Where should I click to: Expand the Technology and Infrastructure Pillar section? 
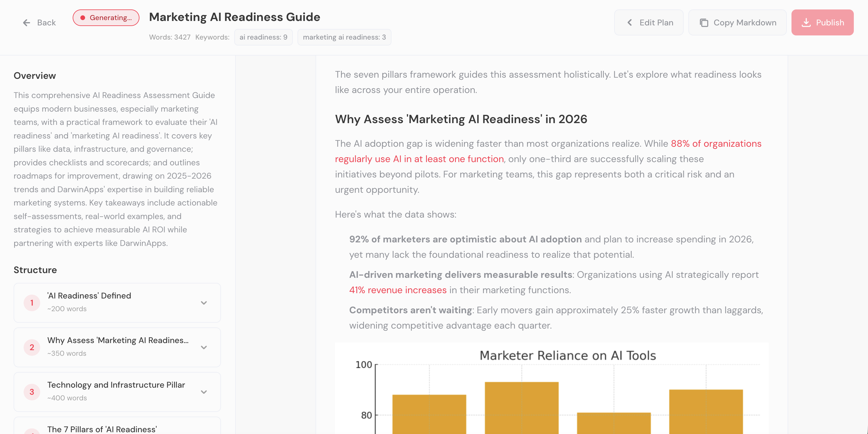tap(204, 392)
